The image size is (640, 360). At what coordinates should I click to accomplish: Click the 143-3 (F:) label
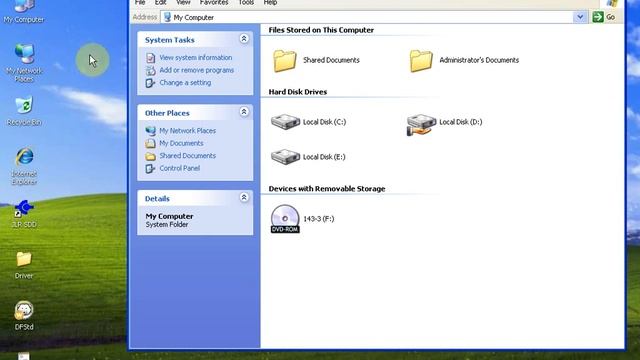pos(318,219)
